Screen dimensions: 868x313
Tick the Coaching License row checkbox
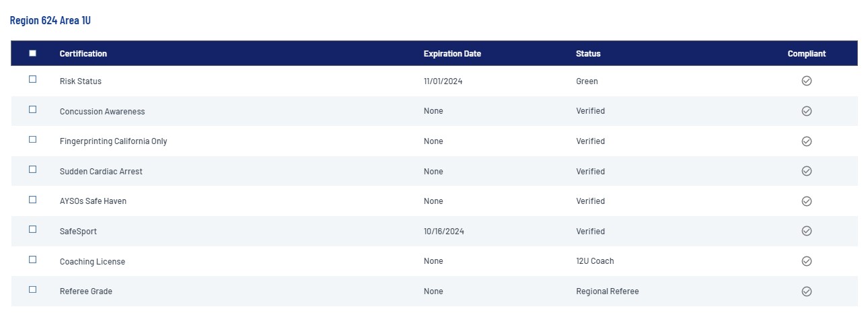coord(32,259)
